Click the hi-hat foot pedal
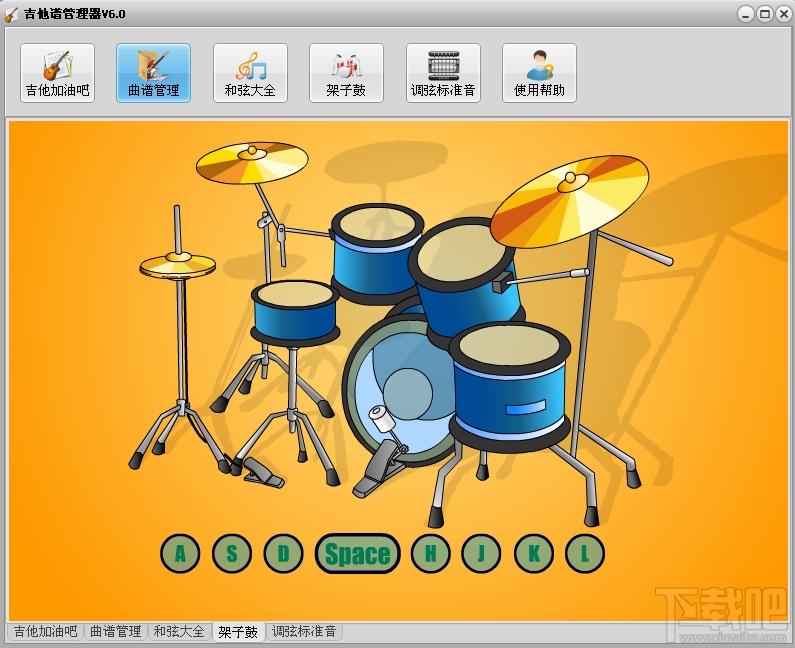The image size is (795, 648). (263, 474)
